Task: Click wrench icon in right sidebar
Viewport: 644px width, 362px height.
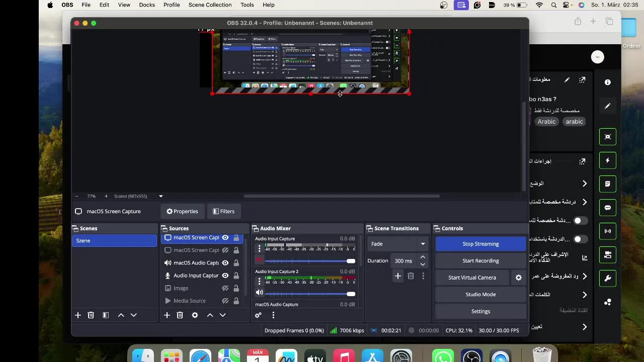Action: pos(608,279)
